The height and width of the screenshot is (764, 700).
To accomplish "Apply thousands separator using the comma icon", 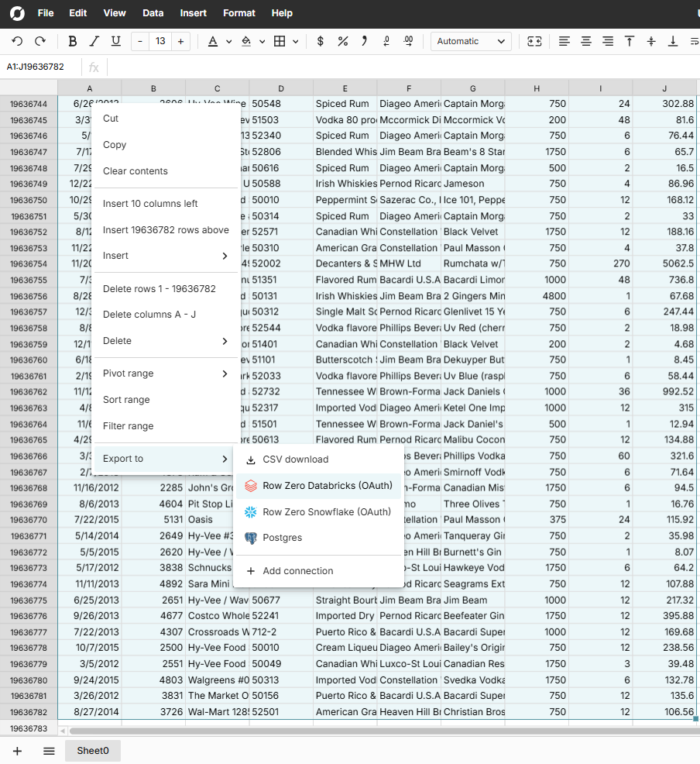I will click(364, 41).
